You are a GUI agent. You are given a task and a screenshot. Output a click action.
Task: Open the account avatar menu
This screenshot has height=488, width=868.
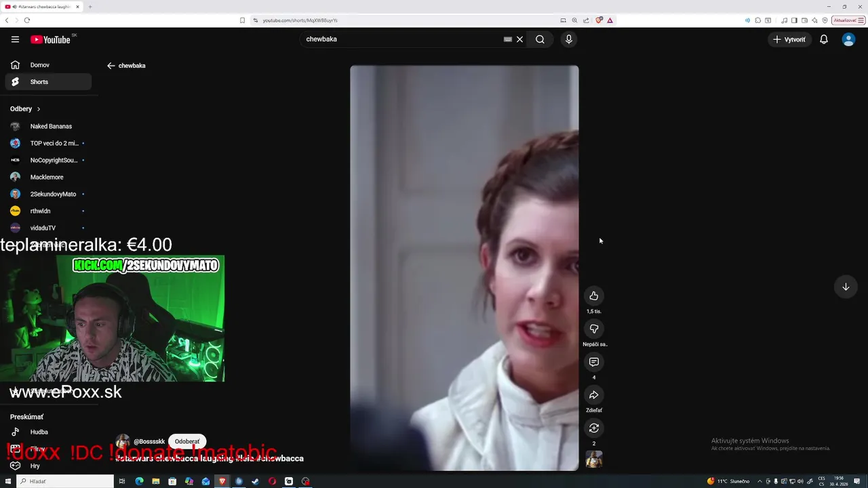[x=848, y=39]
